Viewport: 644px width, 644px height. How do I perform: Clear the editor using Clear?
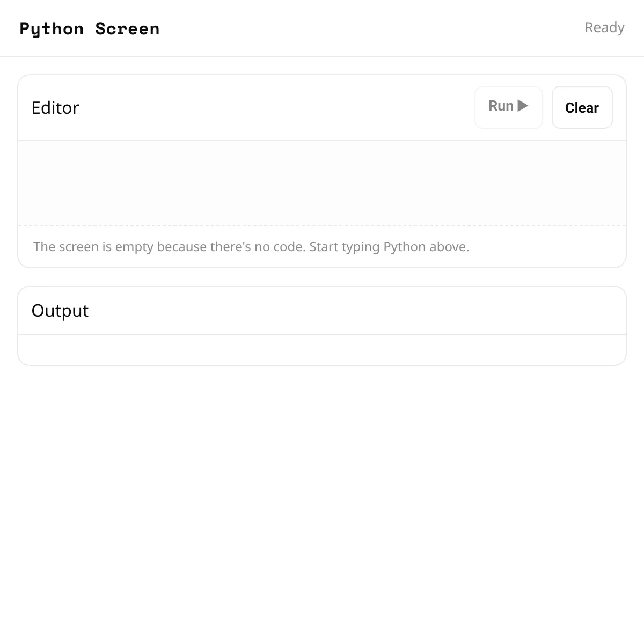click(582, 107)
